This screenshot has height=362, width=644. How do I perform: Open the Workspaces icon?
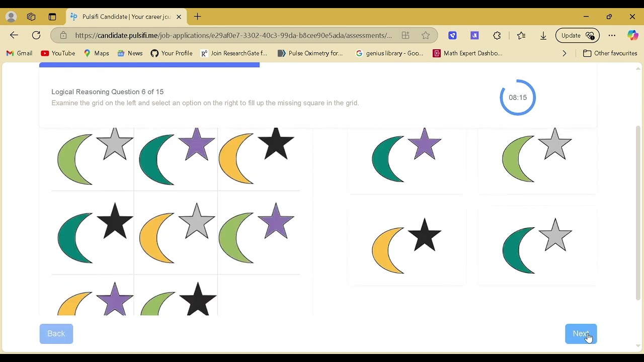coord(31,17)
